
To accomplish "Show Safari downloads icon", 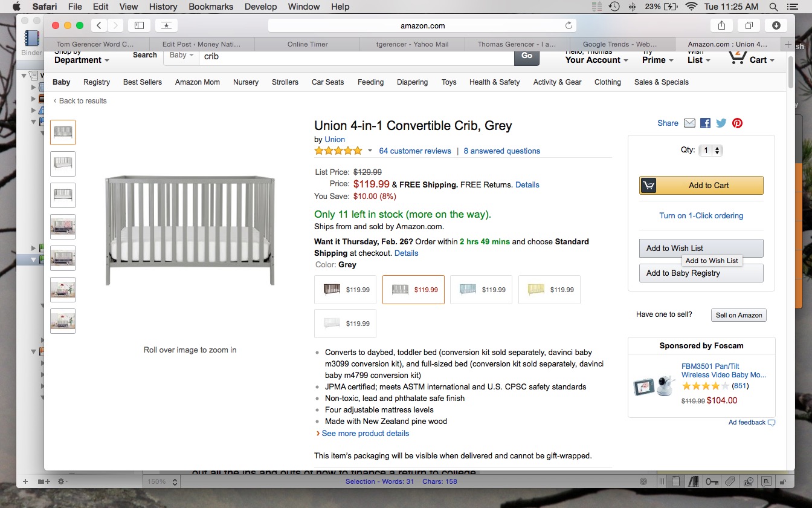I will (776, 25).
